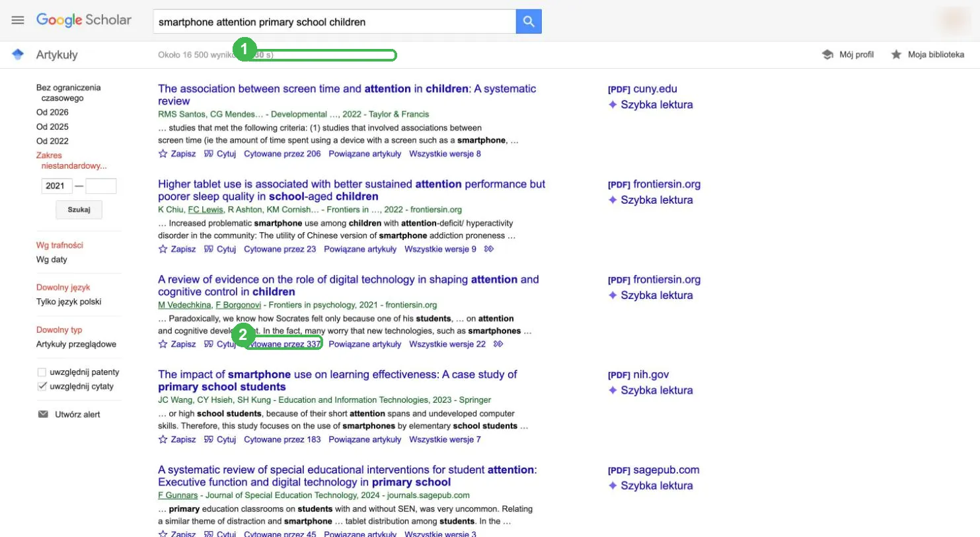
Task: Click the blue search magnifier button
Action: click(x=529, y=21)
